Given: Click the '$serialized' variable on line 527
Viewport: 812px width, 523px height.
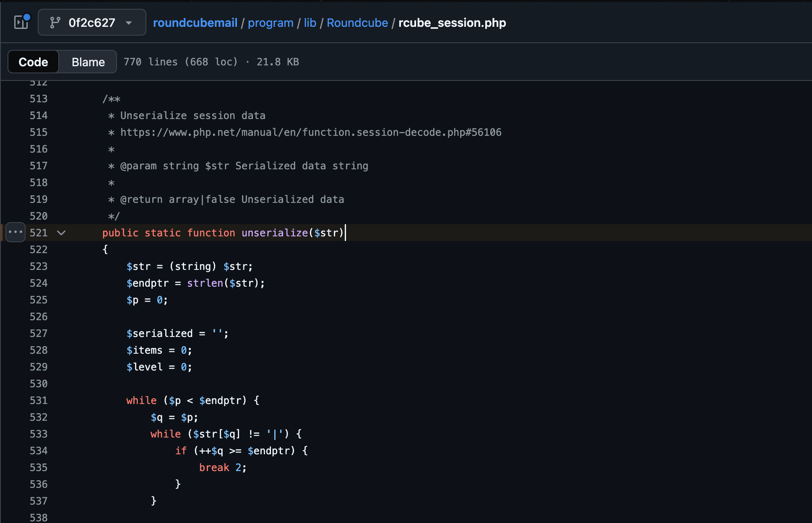Looking at the screenshot, I should pyautogui.click(x=159, y=333).
